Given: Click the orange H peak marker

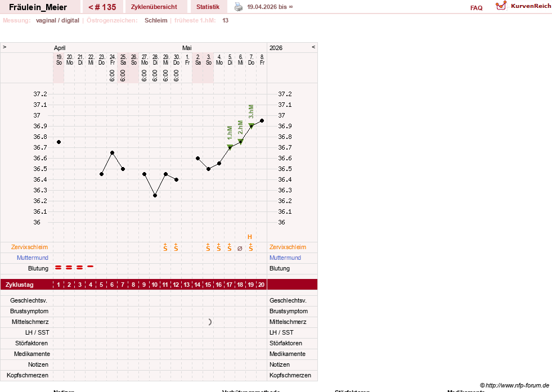Looking at the screenshot, I should coord(250,237).
